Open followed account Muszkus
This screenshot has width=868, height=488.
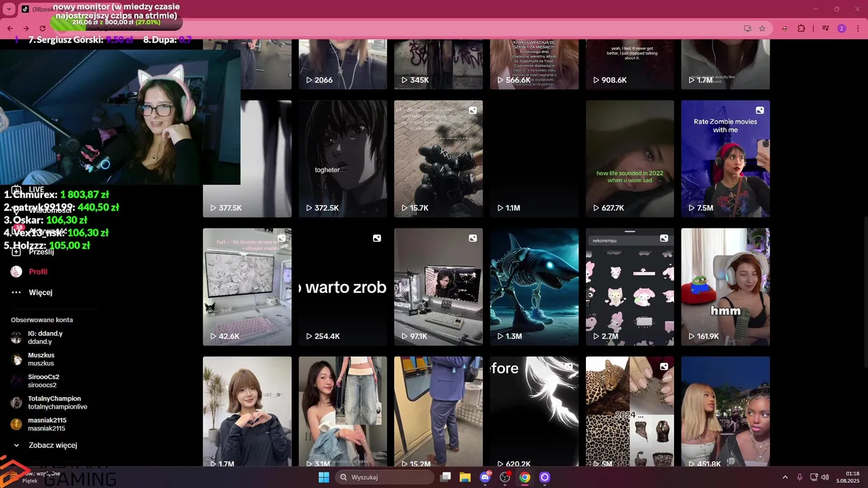point(33,359)
